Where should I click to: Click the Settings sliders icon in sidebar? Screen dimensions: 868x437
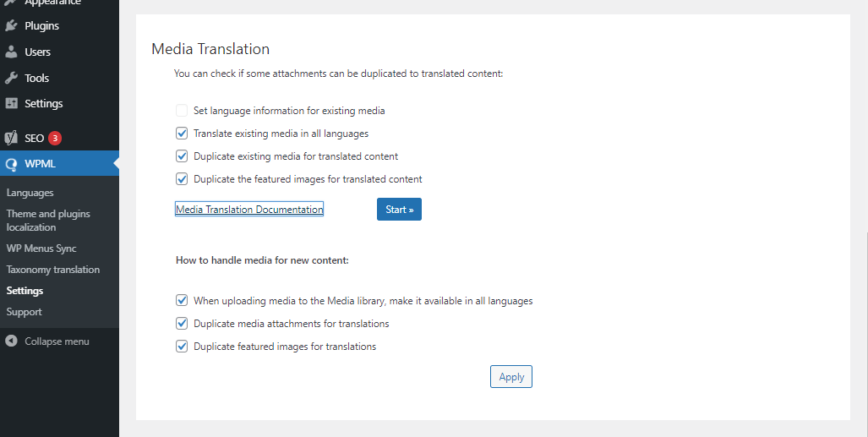(11, 103)
